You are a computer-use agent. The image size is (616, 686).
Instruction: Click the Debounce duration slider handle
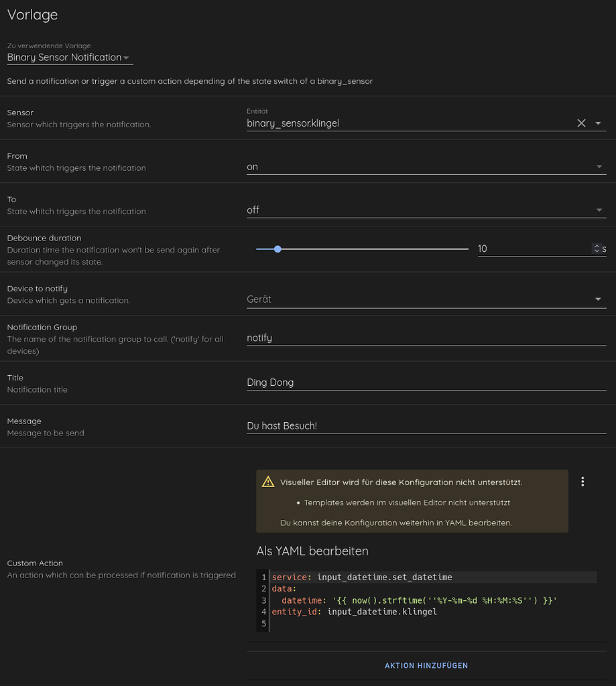[278, 249]
